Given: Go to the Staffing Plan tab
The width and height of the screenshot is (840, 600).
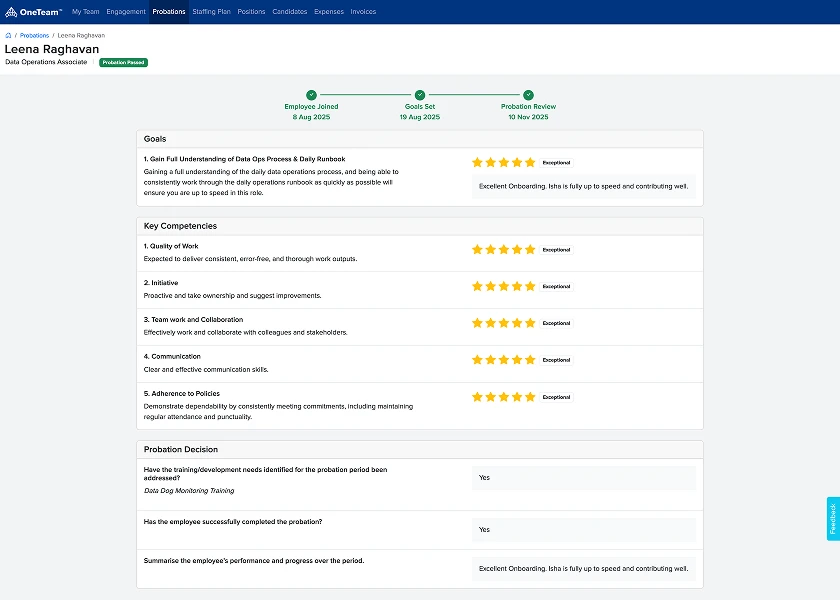Looking at the screenshot, I should [210, 12].
